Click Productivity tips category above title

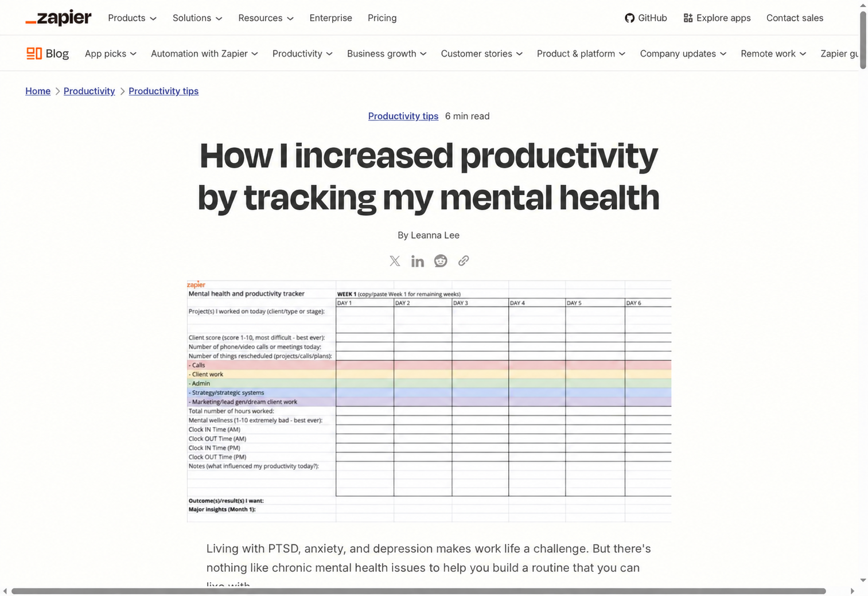403,116
